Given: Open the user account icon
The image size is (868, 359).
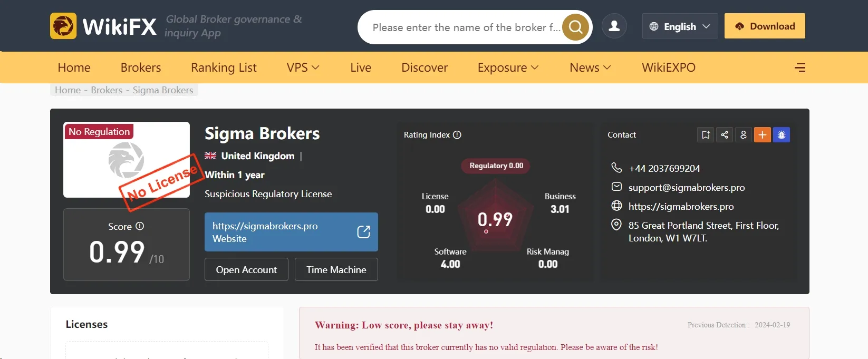Looking at the screenshot, I should [x=614, y=26].
